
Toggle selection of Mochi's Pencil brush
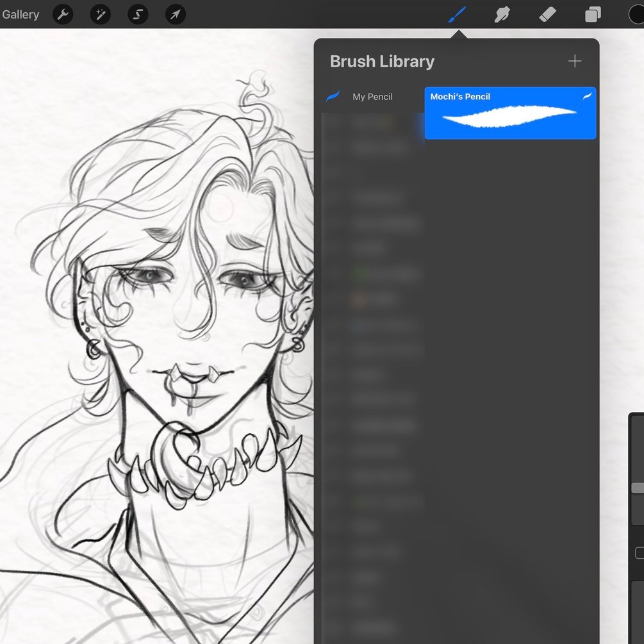click(x=510, y=113)
